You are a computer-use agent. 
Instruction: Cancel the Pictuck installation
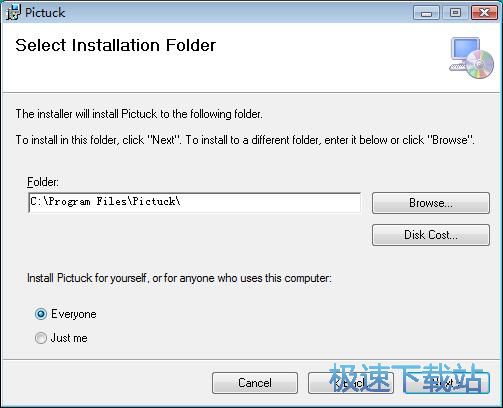(255, 383)
